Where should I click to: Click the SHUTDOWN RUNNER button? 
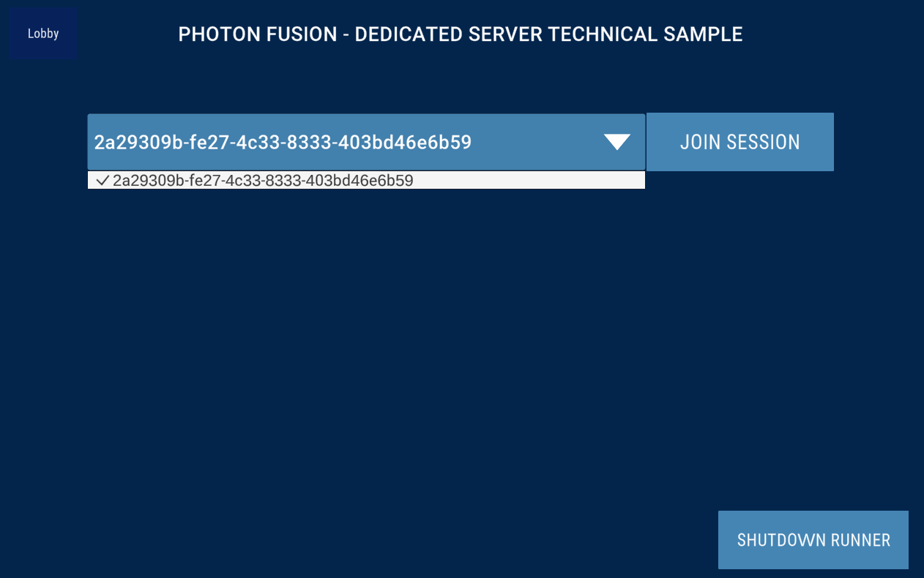coord(813,540)
